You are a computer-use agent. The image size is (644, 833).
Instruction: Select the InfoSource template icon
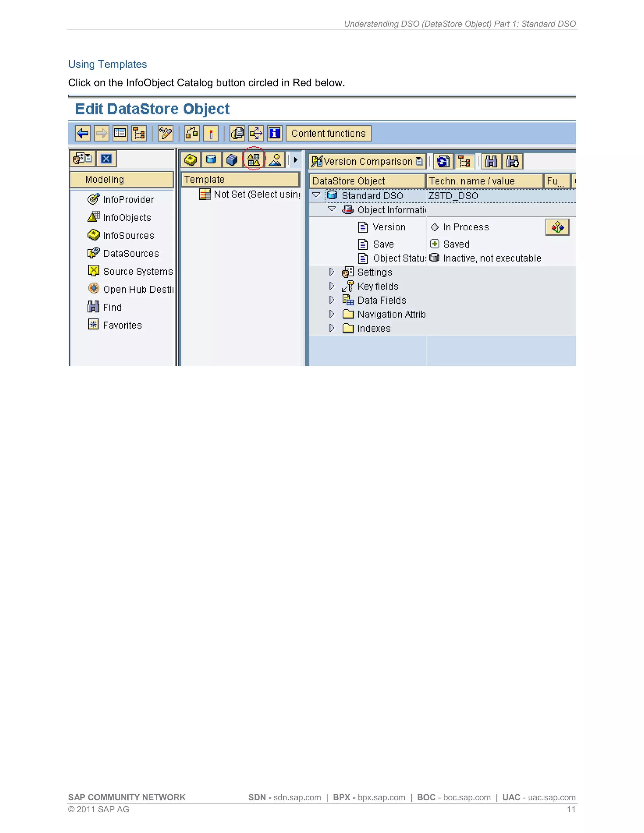click(x=191, y=160)
